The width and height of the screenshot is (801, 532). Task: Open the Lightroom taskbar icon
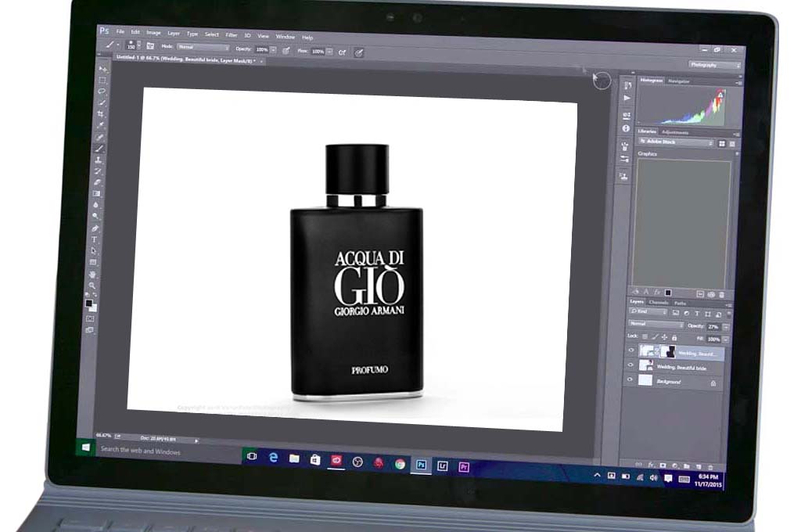click(x=443, y=465)
